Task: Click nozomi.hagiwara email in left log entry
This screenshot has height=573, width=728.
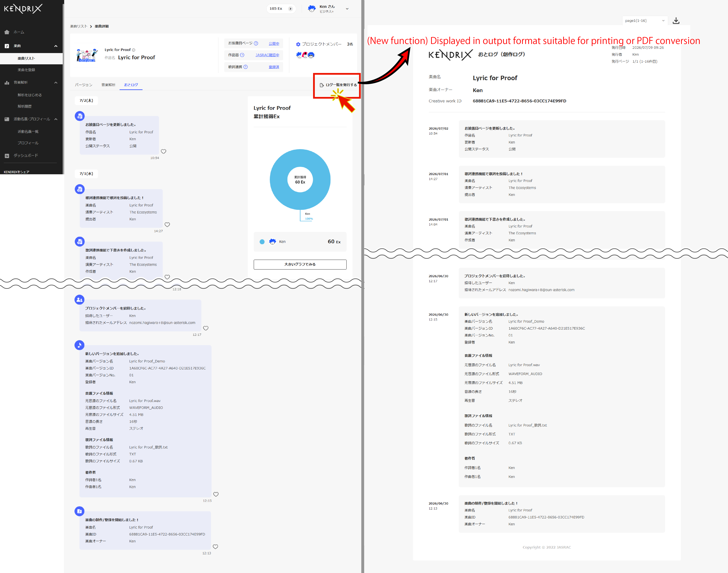Action: [x=162, y=323]
